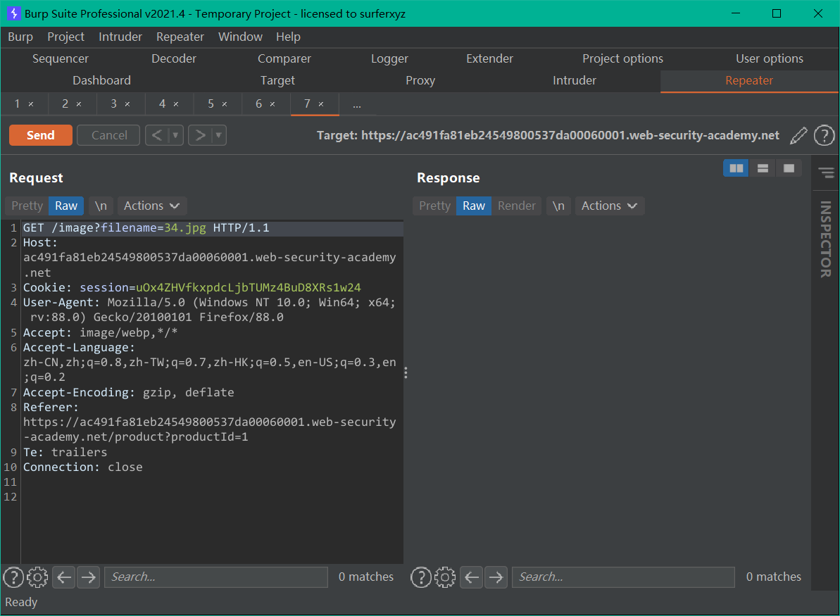Toggle Request Raw view
840x616 pixels.
coord(66,206)
